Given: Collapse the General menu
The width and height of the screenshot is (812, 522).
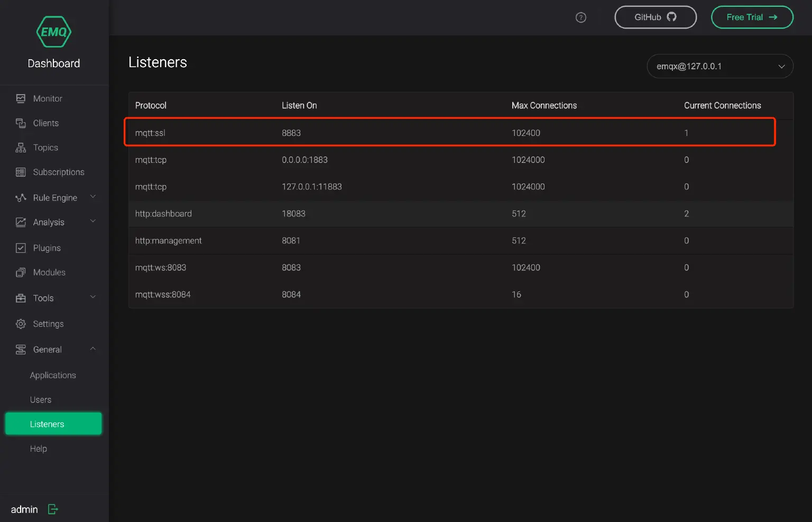Looking at the screenshot, I should click(x=47, y=349).
